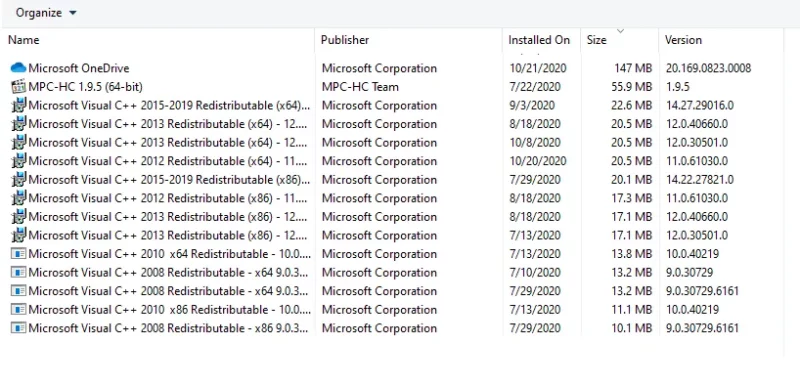Image resolution: width=800 pixels, height=387 pixels.
Task: Click icon of Visual C++ 2013 (x86) 12.0.30501.0 row
Action: [18, 235]
